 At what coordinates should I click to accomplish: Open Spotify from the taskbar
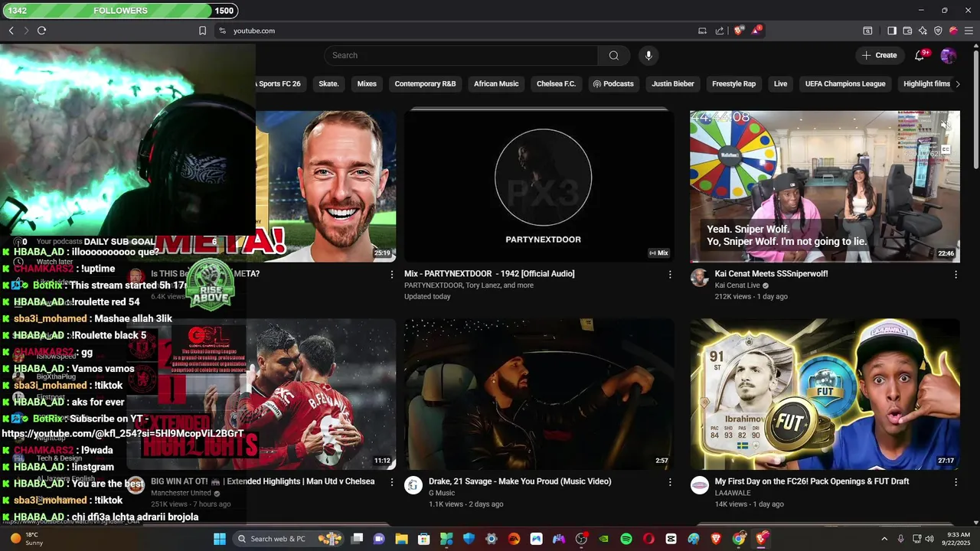tap(626, 539)
